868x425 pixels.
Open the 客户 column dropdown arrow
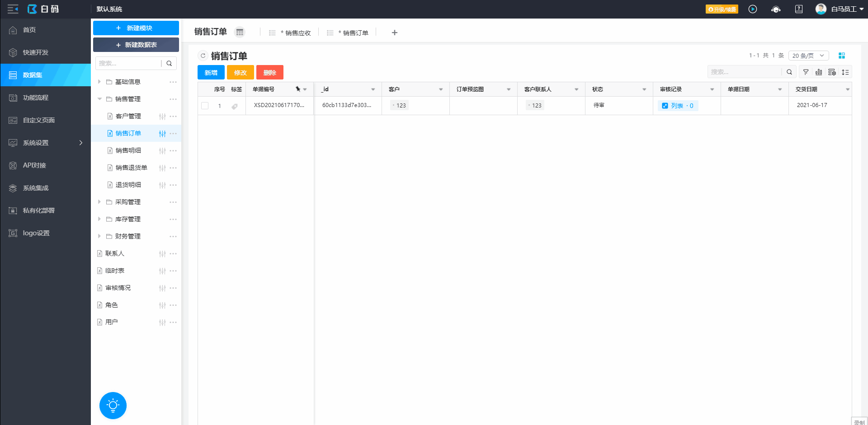click(441, 89)
